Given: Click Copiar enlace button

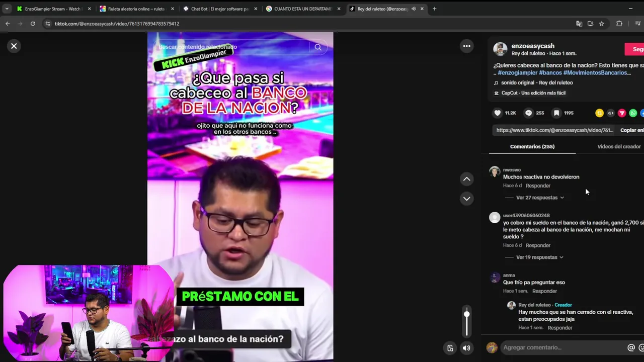Looking at the screenshot, I should click(x=632, y=130).
